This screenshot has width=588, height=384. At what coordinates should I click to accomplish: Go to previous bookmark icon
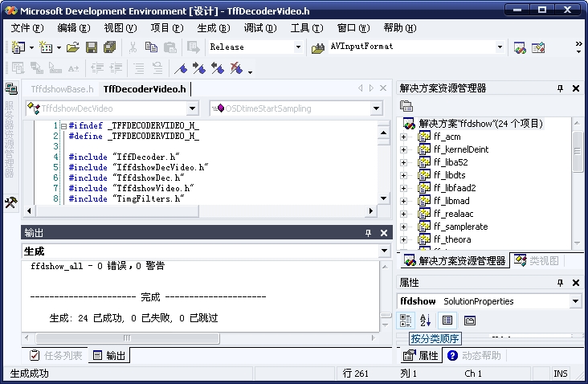click(218, 68)
